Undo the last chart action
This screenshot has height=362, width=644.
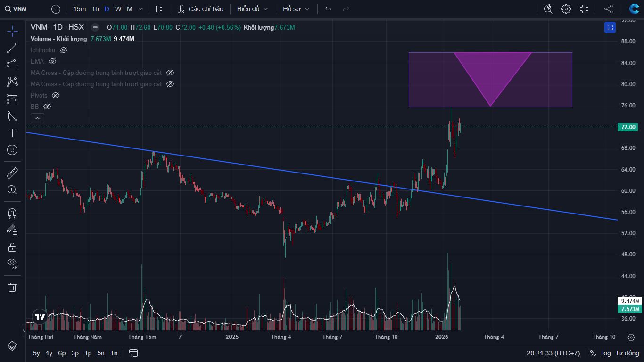pos(329,9)
